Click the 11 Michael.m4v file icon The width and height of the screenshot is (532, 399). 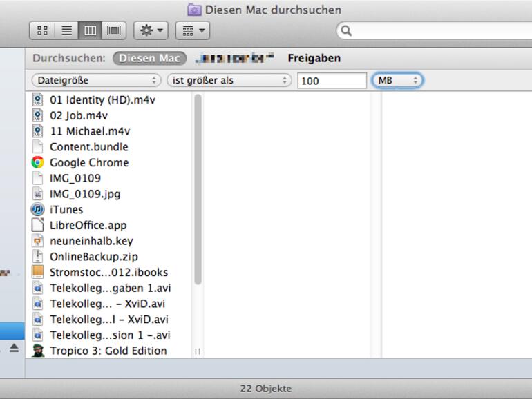(38, 131)
